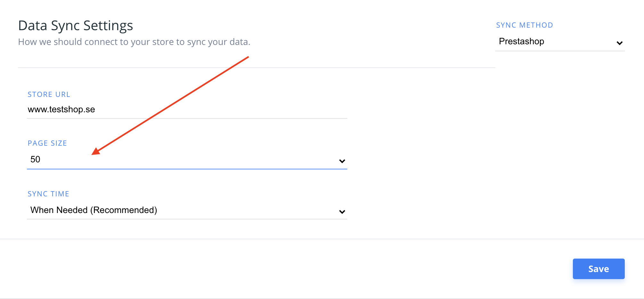Click the SYNC TIME label
Viewport: 644px width, 299px height.
click(48, 194)
